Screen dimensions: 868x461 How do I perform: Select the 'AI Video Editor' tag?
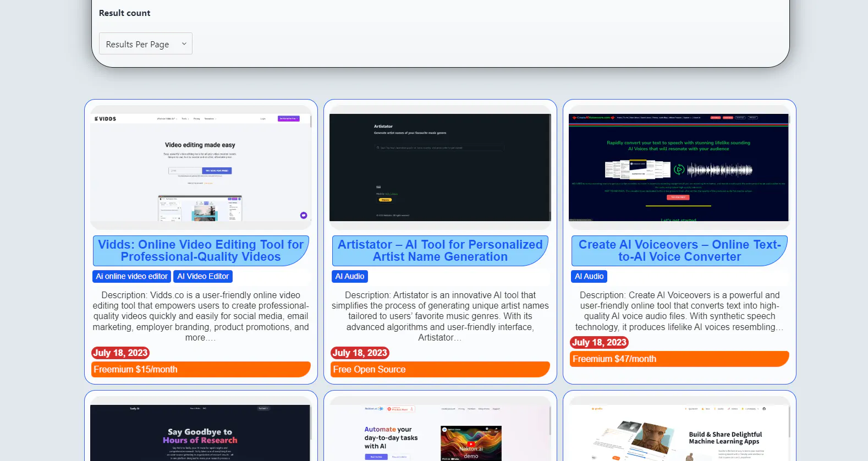pos(203,276)
